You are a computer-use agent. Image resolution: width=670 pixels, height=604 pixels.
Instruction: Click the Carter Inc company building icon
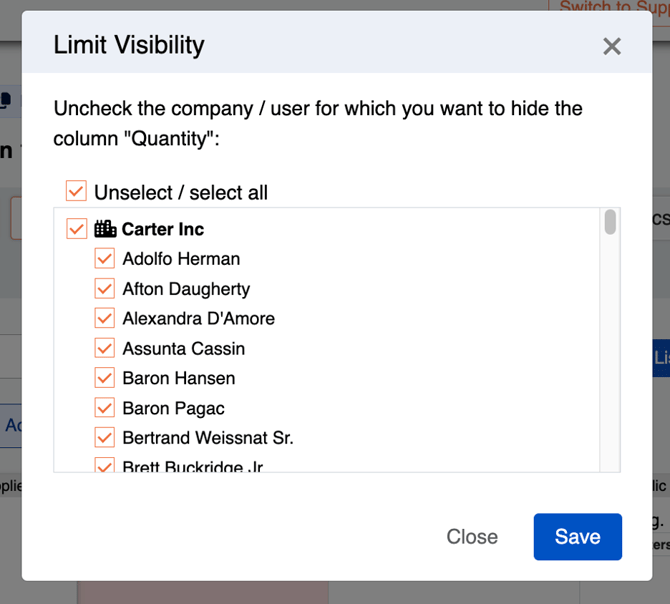(x=105, y=229)
